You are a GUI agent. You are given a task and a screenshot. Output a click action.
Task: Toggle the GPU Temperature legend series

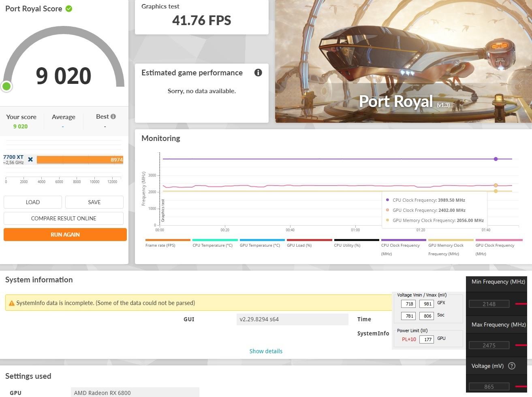262,243
